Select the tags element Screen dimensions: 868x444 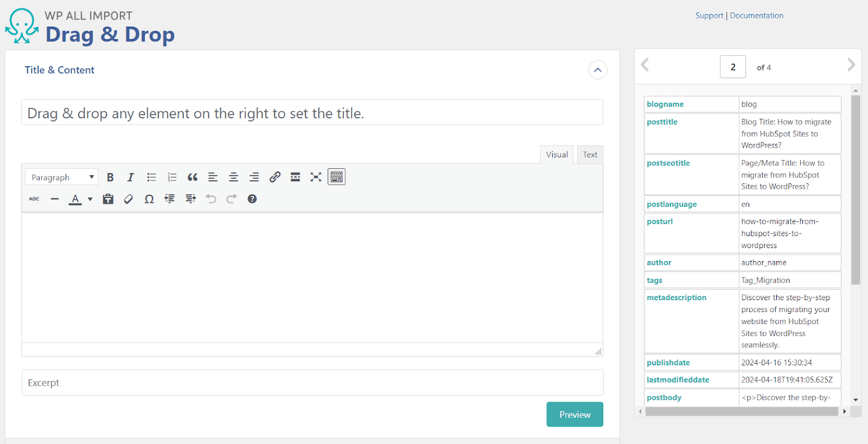tap(654, 281)
